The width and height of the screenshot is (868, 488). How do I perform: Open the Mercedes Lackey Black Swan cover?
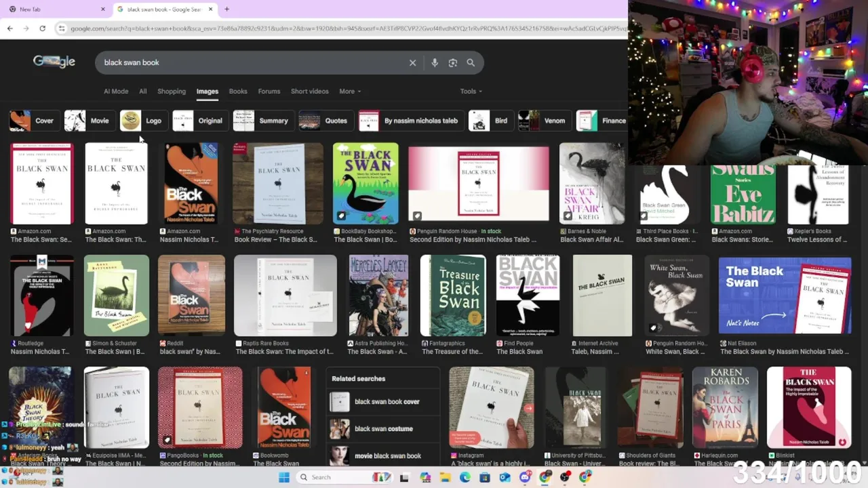tap(378, 296)
